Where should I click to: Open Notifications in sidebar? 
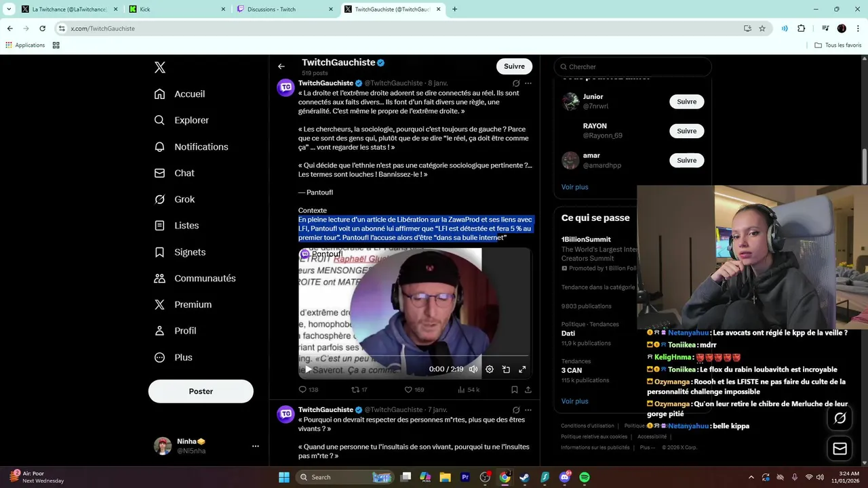[x=191, y=146]
